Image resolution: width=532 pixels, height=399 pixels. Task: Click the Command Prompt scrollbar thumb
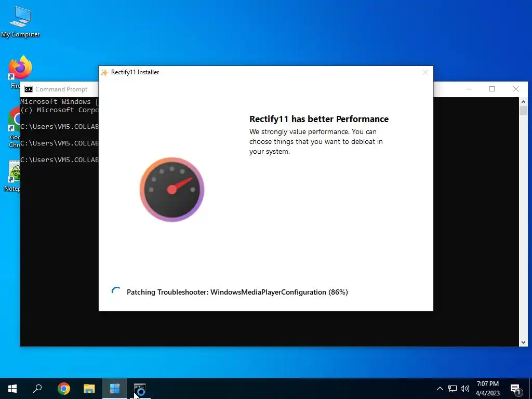(523, 111)
